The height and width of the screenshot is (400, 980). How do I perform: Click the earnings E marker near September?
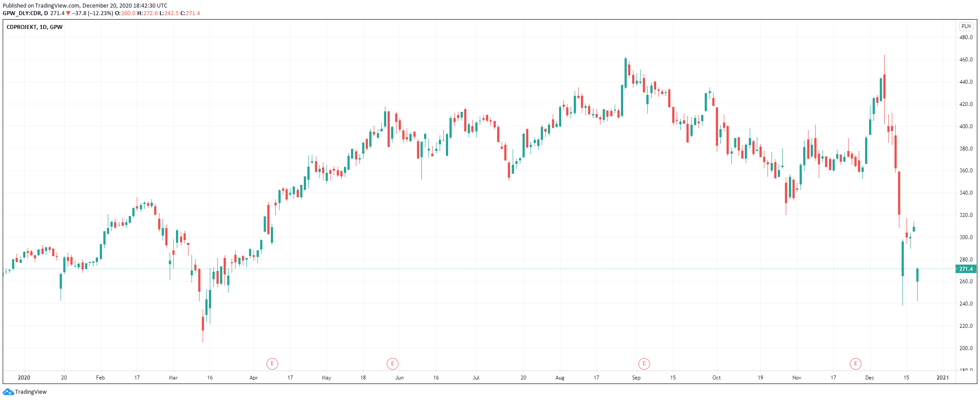[644, 364]
